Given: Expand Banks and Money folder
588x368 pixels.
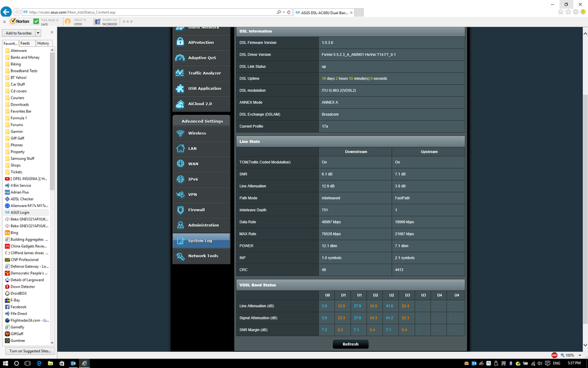Looking at the screenshot, I should point(25,57).
